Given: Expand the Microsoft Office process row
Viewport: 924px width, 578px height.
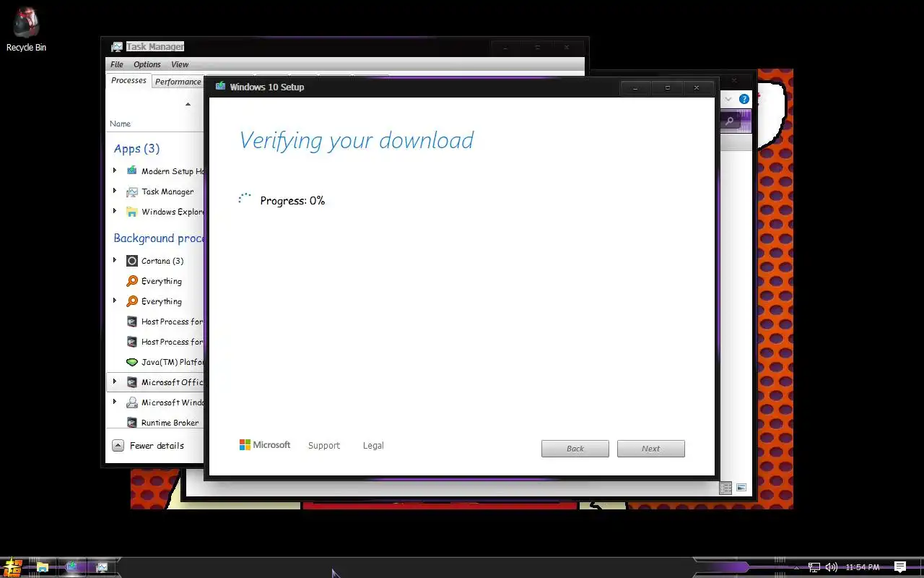Looking at the screenshot, I should coord(115,381).
